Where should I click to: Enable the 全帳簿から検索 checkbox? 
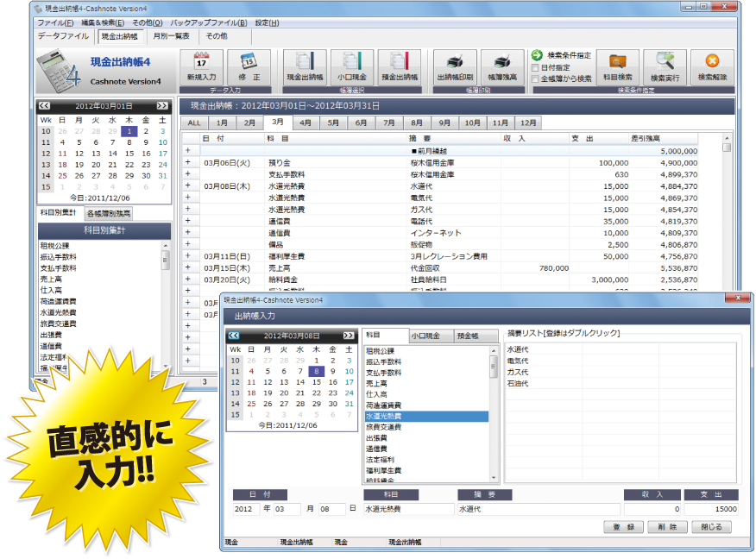[536, 79]
